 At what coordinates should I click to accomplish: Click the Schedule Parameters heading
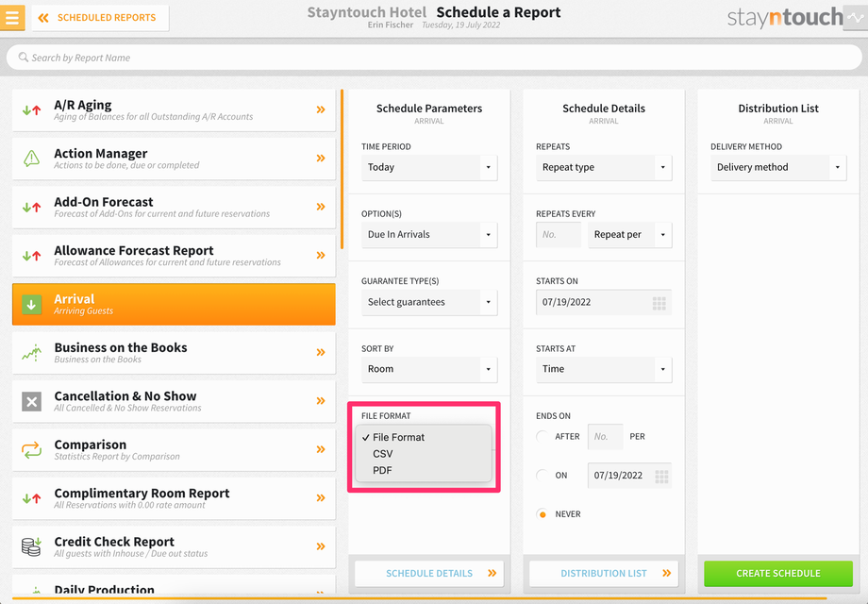(429, 109)
